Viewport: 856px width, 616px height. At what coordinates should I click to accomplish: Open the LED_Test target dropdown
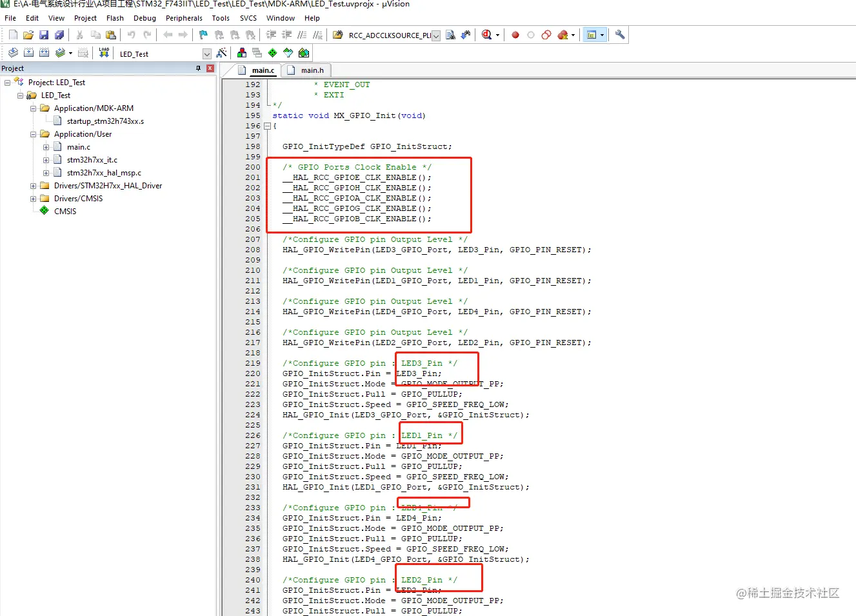[207, 54]
